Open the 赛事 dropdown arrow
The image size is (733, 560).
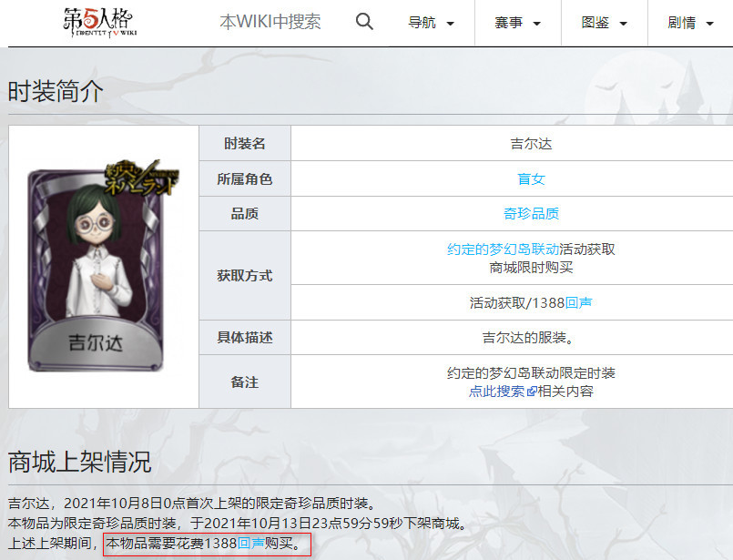537,23
